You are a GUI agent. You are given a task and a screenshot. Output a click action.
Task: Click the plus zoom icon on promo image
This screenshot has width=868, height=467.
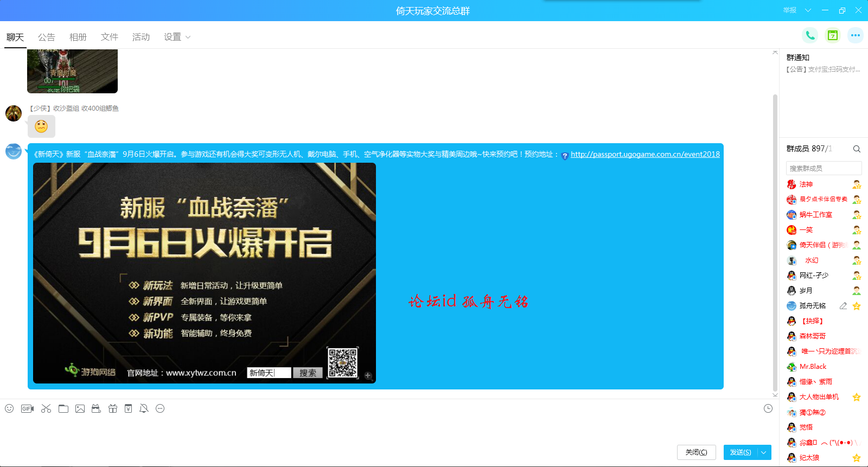(x=368, y=375)
